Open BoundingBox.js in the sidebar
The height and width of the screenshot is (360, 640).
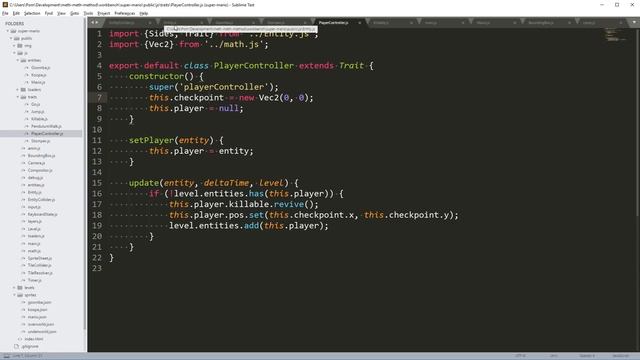[x=41, y=156]
